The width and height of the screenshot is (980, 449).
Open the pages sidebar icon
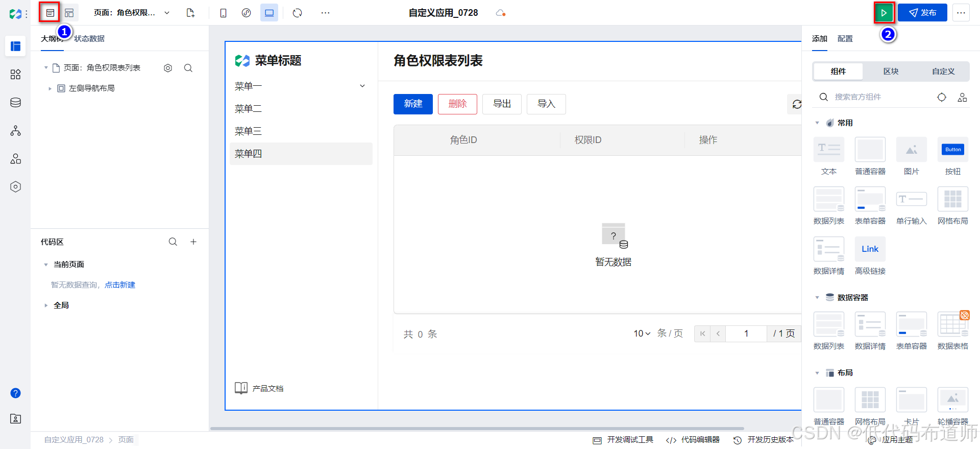[15, 46]
